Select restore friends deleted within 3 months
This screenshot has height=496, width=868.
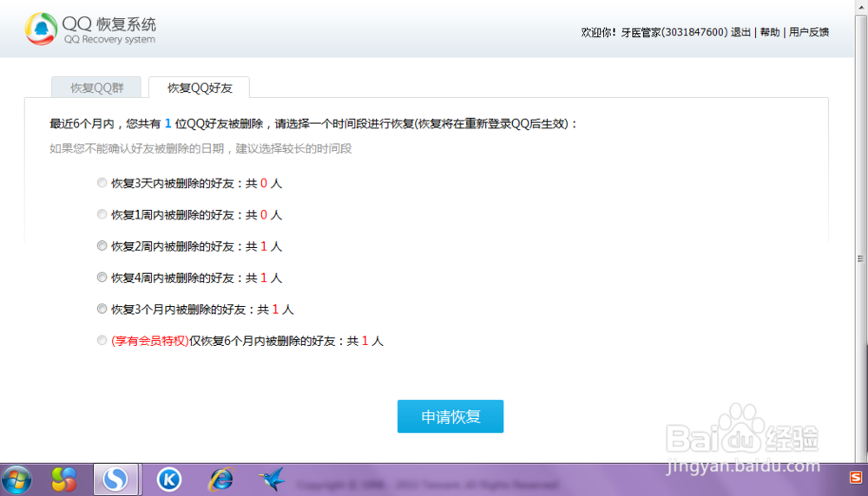pos(102,309)
